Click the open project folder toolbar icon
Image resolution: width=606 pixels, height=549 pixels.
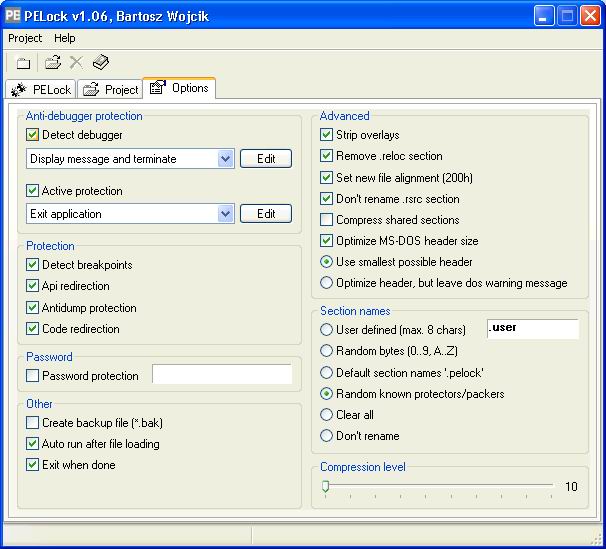(x=53, y=62)
